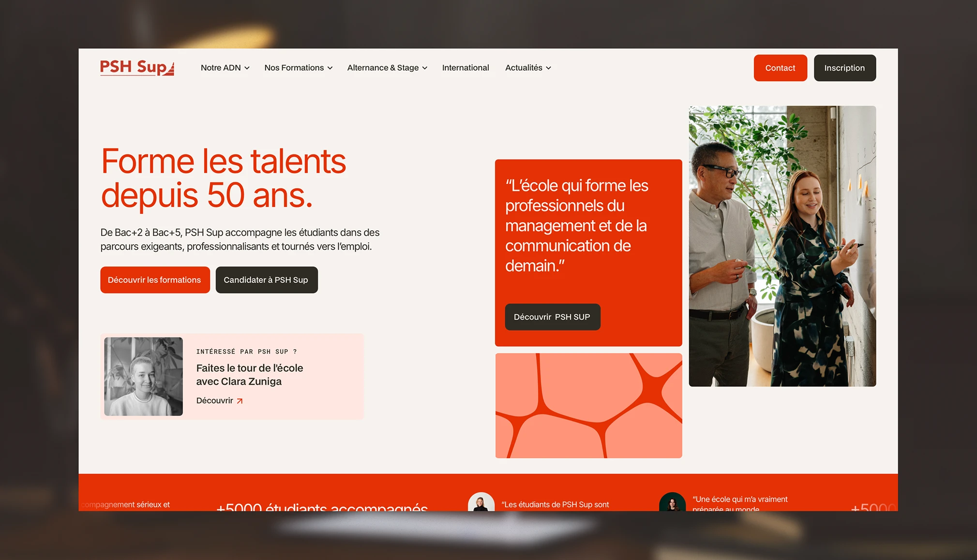
Task: Click the photo of two people at whiteboard
Action: point(782,246)
